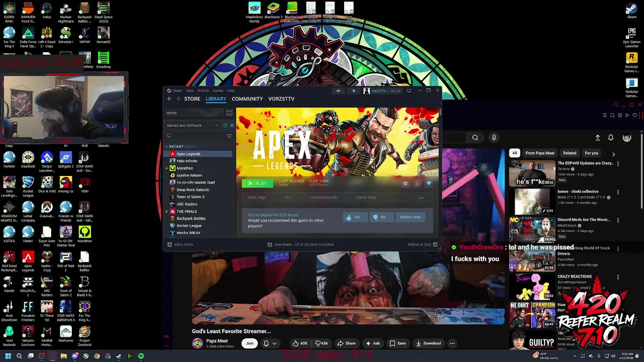Image resolution: width=644 pixels, height=362 pixels.
Task: Click Steam's back navigation arrow
Action: pyautogui.click(x=170, y=99)
